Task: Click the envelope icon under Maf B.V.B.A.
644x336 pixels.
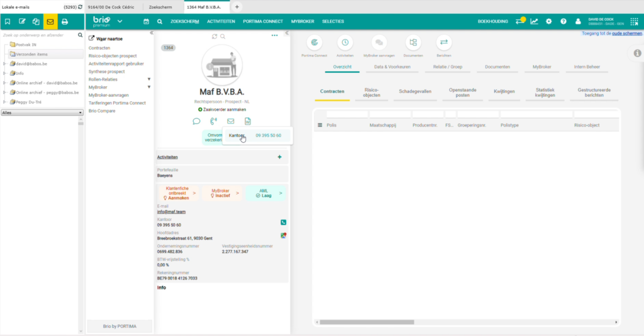Action: (230, 121)
